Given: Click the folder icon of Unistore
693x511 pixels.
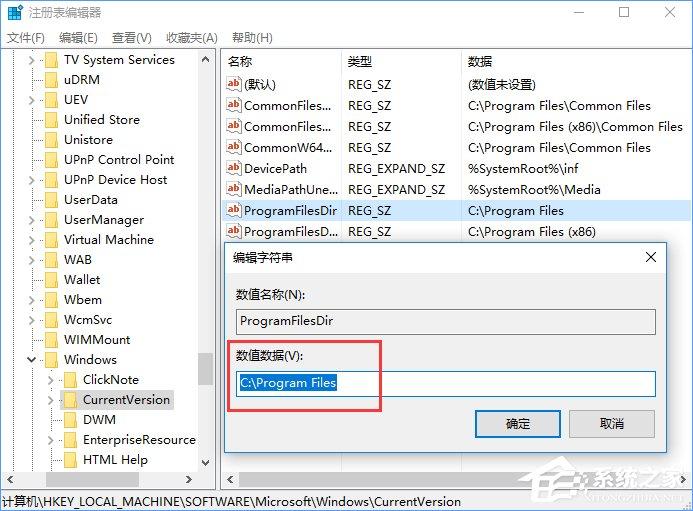Looking at the screenshot, I should pos(51,140).
